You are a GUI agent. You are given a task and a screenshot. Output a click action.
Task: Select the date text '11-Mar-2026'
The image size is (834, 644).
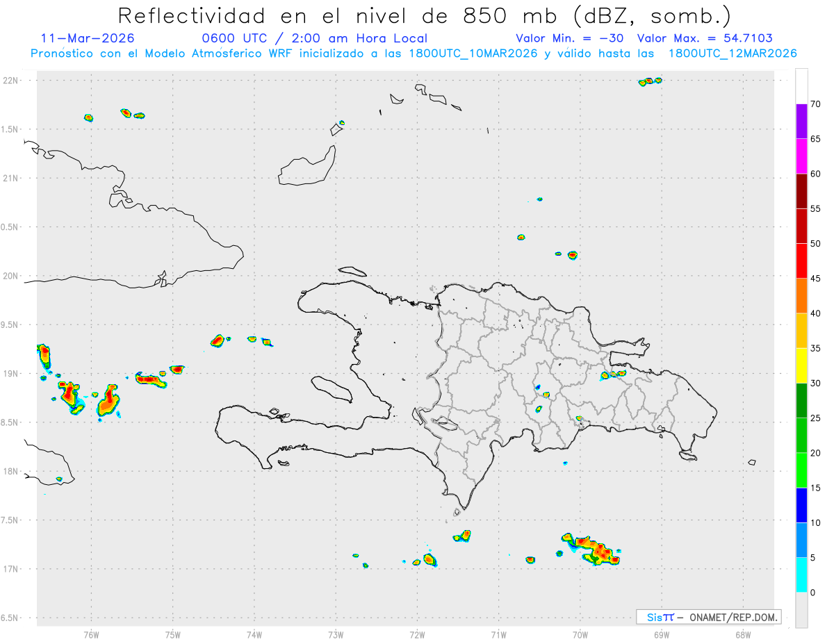(x=88, y=38)
